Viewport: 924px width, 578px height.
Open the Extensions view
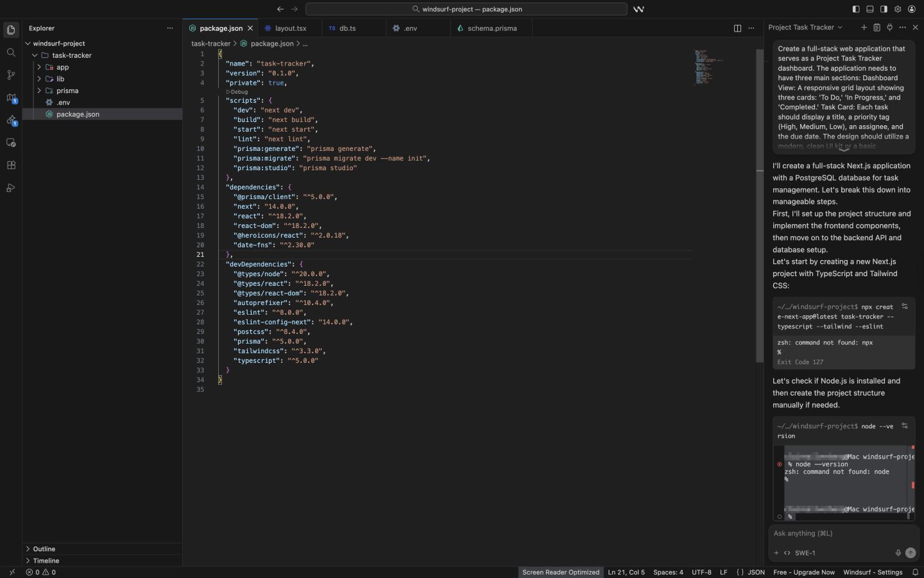point(10,165)
